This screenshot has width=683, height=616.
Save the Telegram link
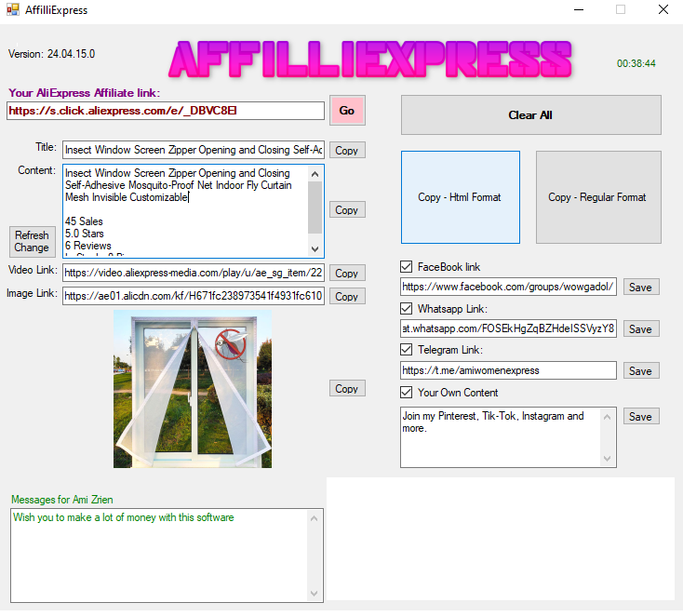pos(641,370)
